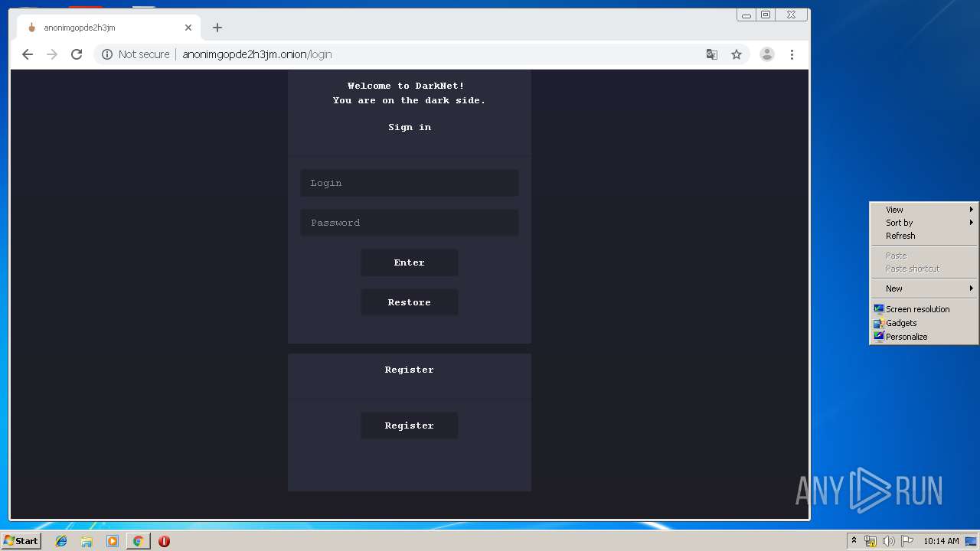Click the browser forward arrow
The height and width of the screenshot is (551, 980).
pos(52,54)
